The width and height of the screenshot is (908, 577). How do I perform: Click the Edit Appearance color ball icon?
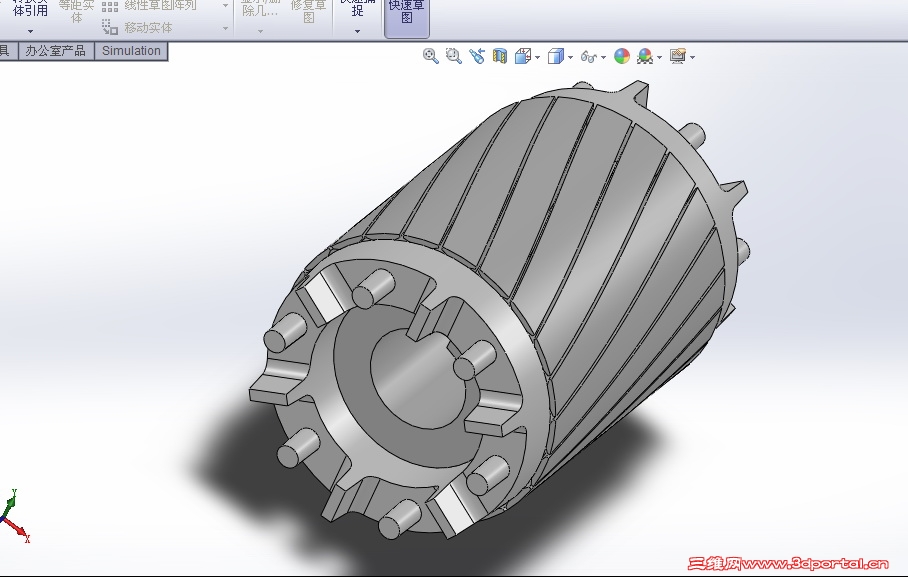tap(622, 56)
